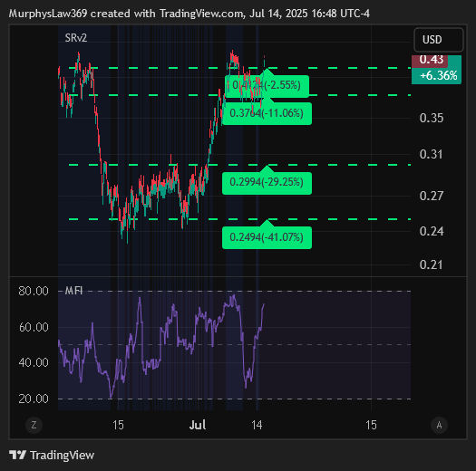This screenshot has width=476, height=471.
Task: Select the MFI indicator label
Action: click(73, 291)
